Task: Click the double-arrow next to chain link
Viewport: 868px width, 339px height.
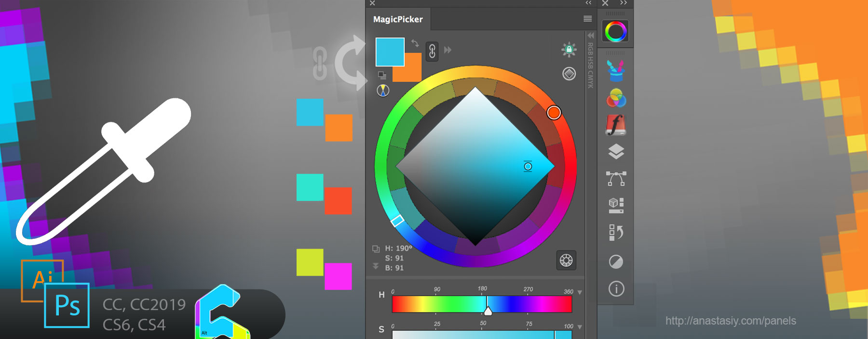Action: [x=448, y=50]
